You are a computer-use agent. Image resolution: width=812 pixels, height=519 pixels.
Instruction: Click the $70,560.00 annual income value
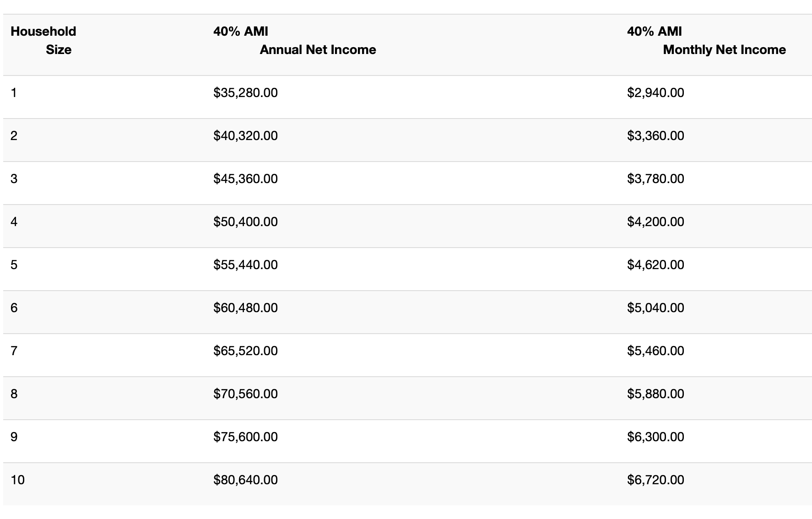[245, 394]
